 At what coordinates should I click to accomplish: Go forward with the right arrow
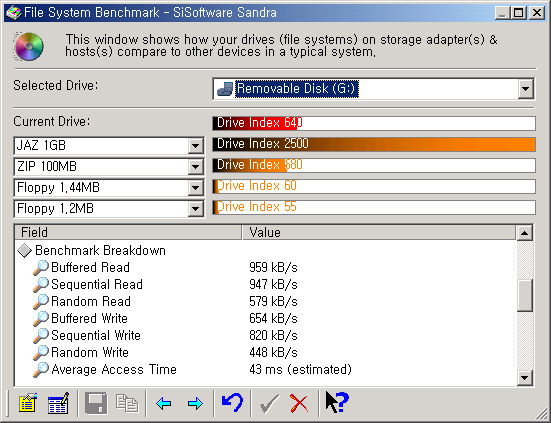(x=195, y=403)
